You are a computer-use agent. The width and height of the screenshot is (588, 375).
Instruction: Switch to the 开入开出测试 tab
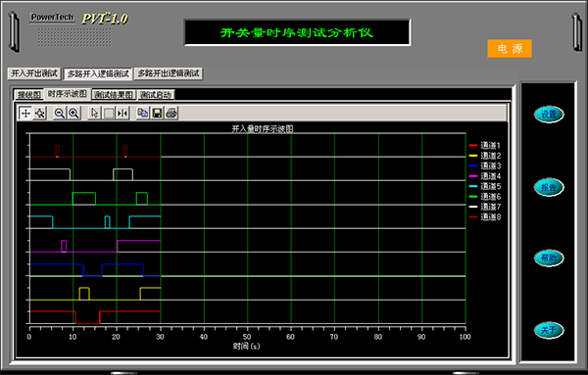(34, 73)
